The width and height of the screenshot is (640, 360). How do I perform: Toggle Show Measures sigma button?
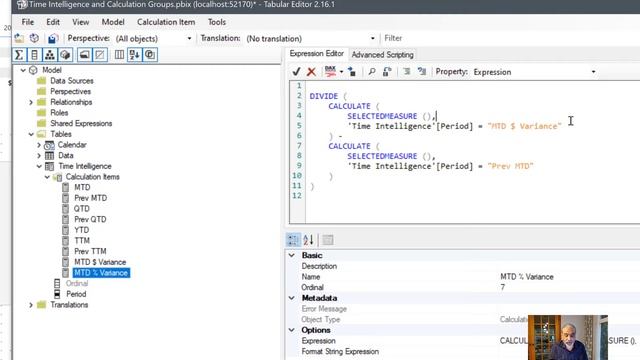click(19, 55)
